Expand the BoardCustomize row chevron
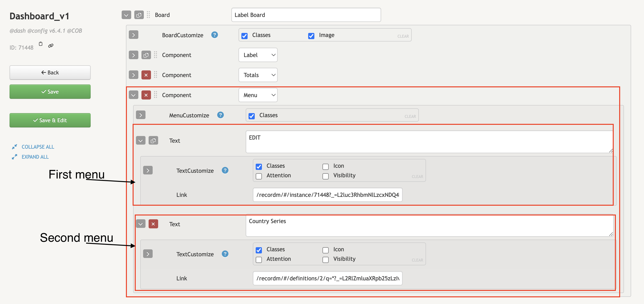The width and height of the screenshot is (644, 304). point(134,35)
